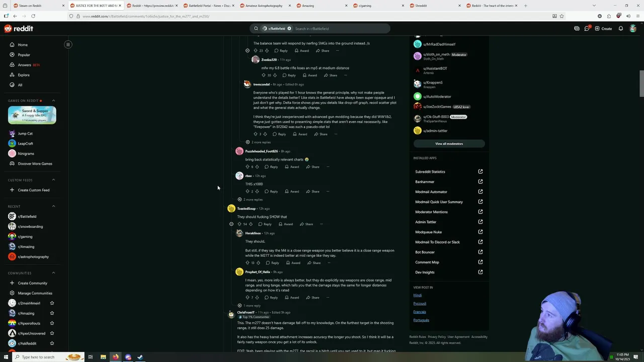Favorite r/Amazing community with its star
This screenshot has width=644, height=362.
52,313
